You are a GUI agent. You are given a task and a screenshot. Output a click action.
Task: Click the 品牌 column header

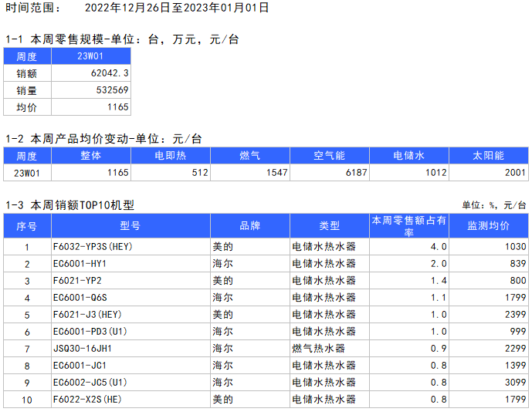[x=249, y=225]
